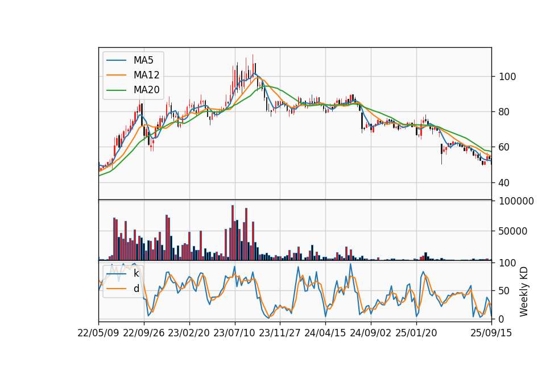This screenshot has width=546, height=392.
Task: Select the 23/07/10 date label
Action: 234,333
